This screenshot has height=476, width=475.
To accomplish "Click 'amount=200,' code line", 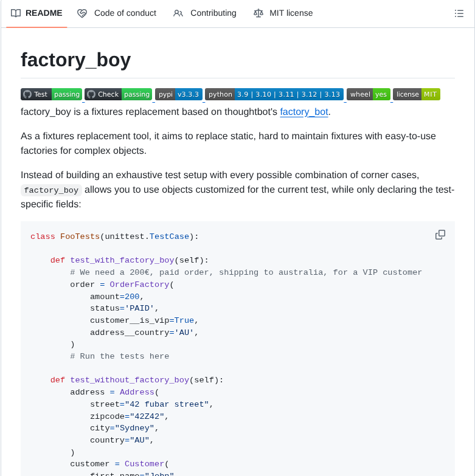I will pos(117,297).
